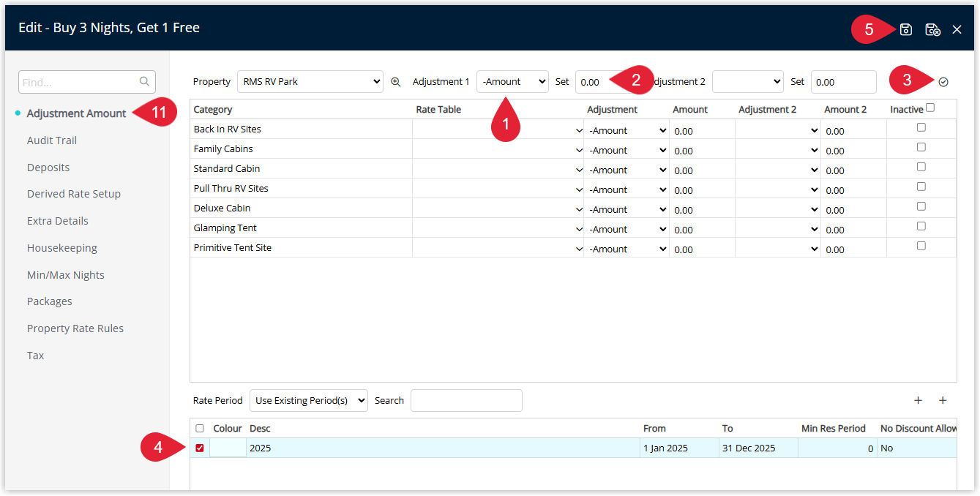Click the search icon in Find box
Image resolution: width=980 pixels, height=496 pixels.
[145, 82]
